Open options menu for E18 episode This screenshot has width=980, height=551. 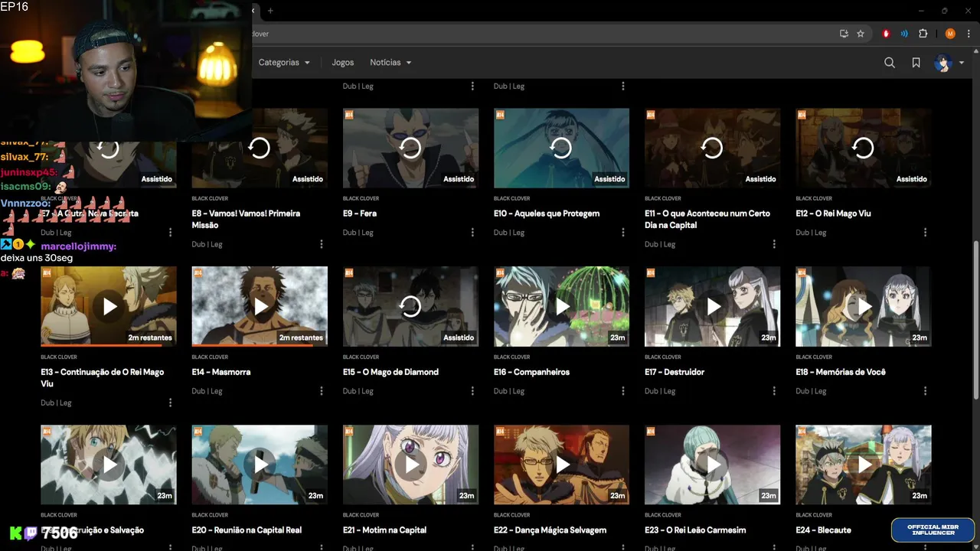pos(925,391)
